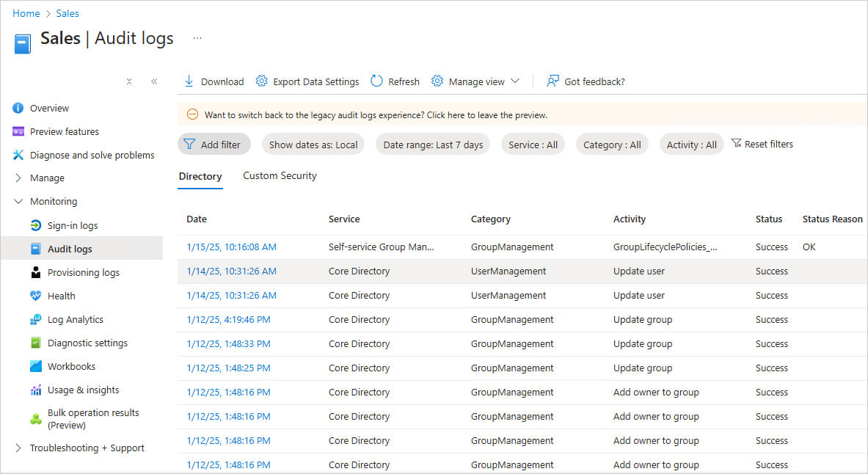Click the Workbooks chart icon
The image size is (868, 474).
pyautogui.click(x=36, y=366)
